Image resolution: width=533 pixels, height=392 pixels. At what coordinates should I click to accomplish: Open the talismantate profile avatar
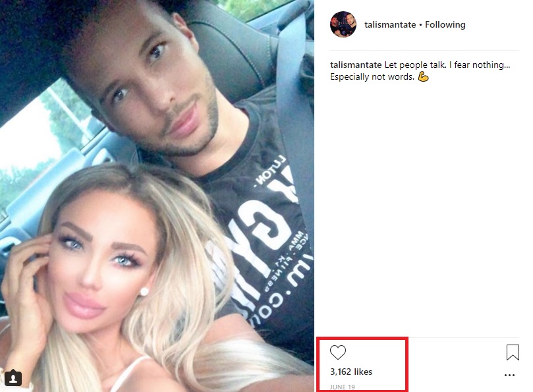(x=343, y=24)
